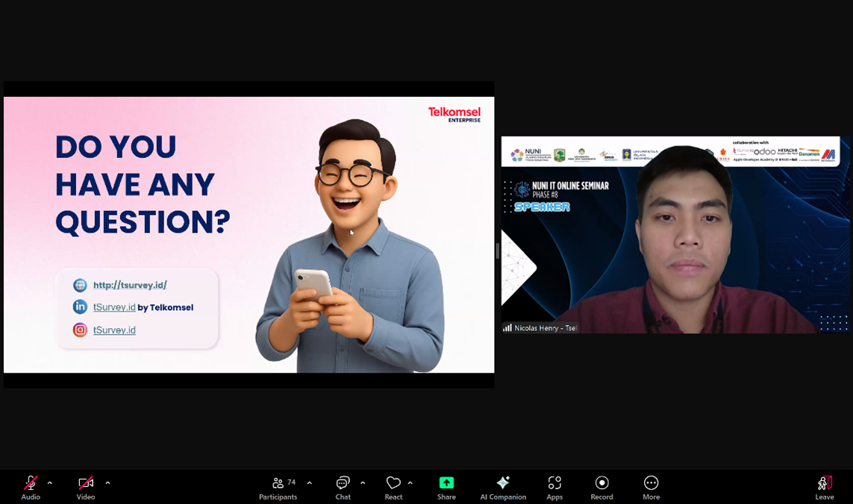Open the Participants panel
This screenshot has height=504, width=853.
pyautogui.click(x=278, y=487)
